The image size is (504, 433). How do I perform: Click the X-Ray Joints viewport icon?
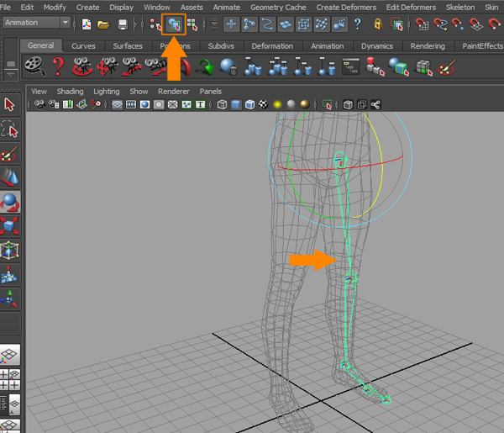pos(375,104)
